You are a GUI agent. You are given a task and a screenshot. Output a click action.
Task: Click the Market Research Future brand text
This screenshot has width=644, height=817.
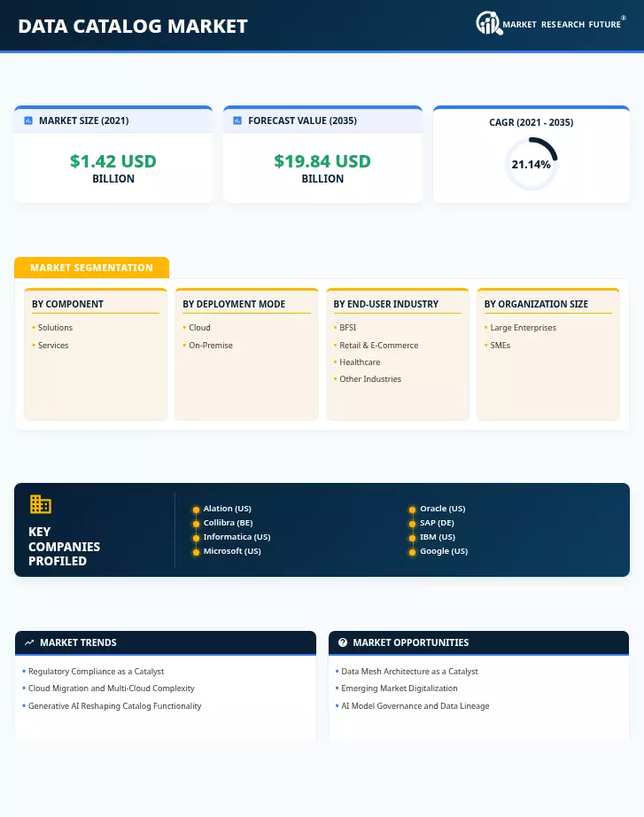(562, 25)
